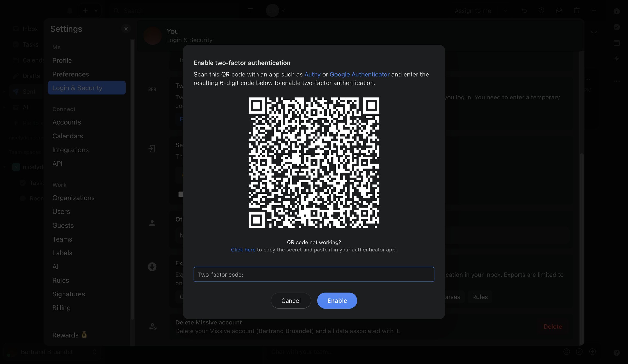Collapse the nicelyd team space triangle

coord(4,167)
